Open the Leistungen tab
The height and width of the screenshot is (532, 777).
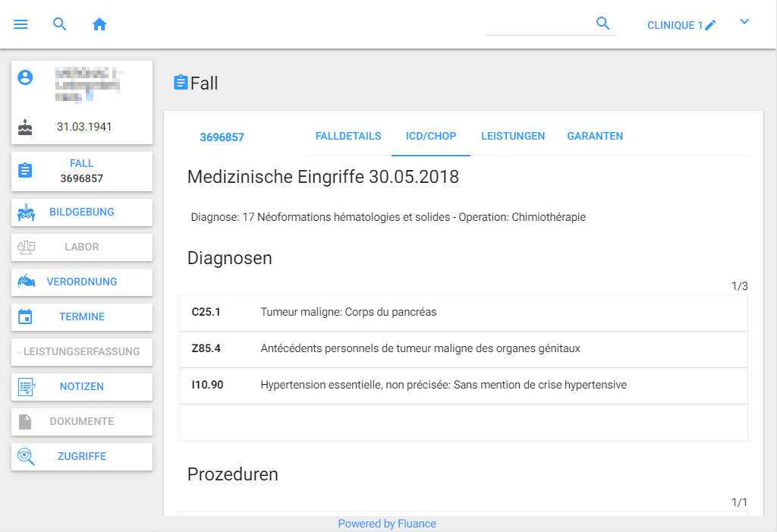point(513,137)
